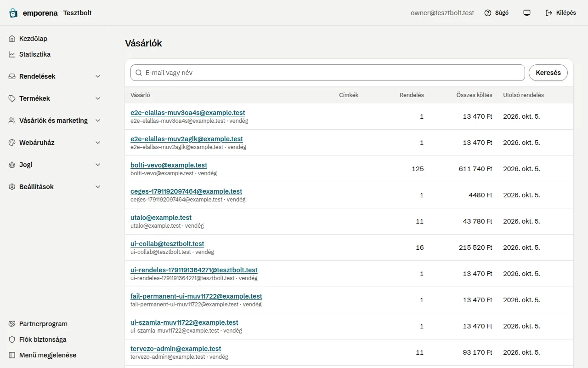The image size is (588, 368).
Task: Click the Súgó question mark icon
Action: coord(488,13)
